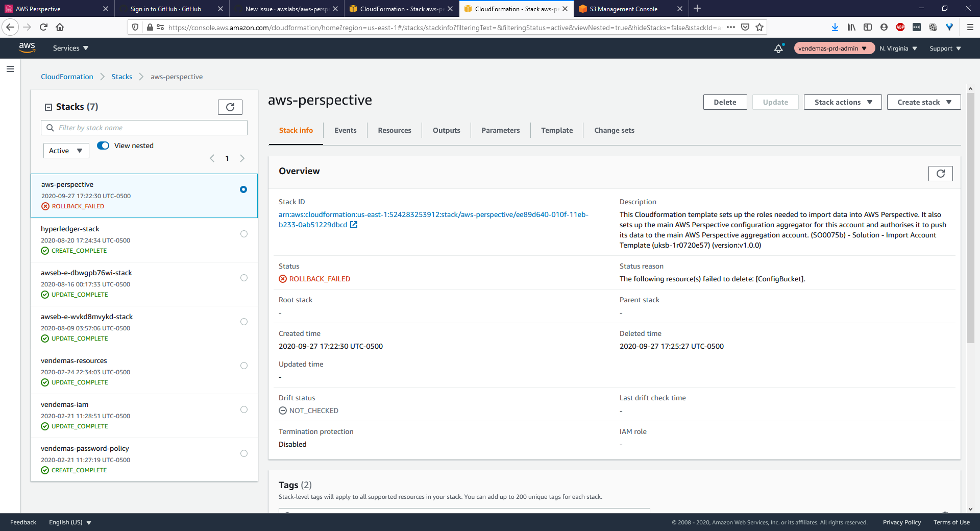
Task: Open the N. Virginia region selector
Action: tap(897, 48)
